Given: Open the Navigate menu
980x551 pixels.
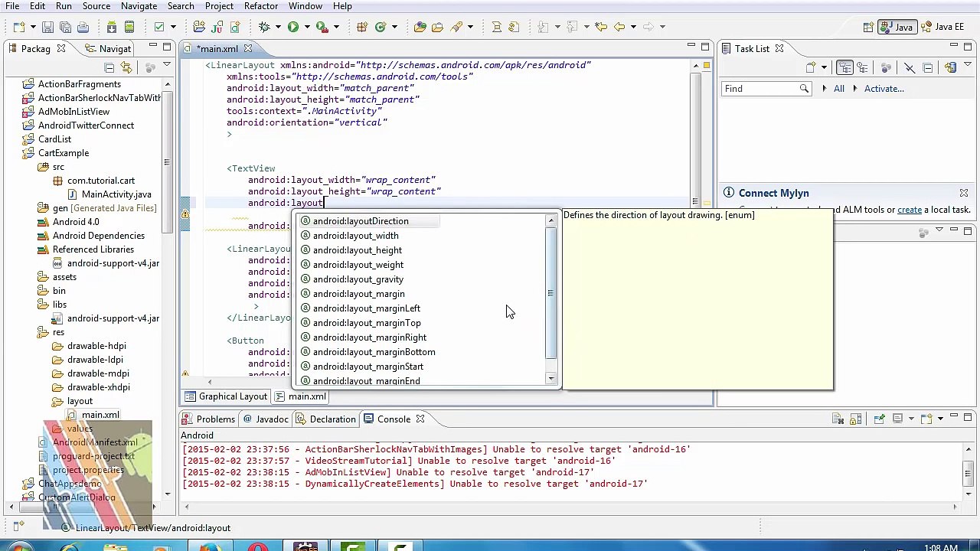Looking at the screenshot, I should pos(139,6).
